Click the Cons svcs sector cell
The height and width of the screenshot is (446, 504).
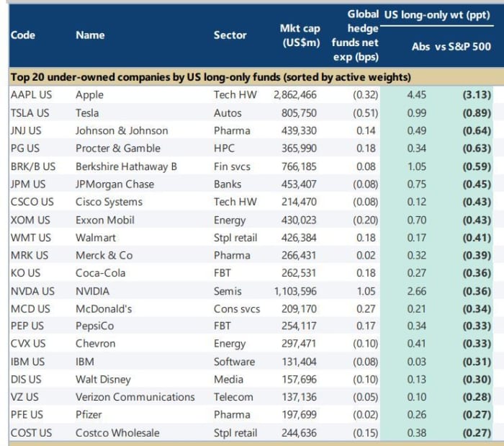(237, 309)
